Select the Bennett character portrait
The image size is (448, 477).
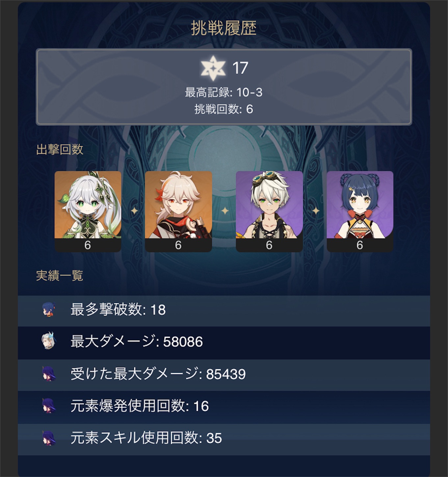(269, 211)
